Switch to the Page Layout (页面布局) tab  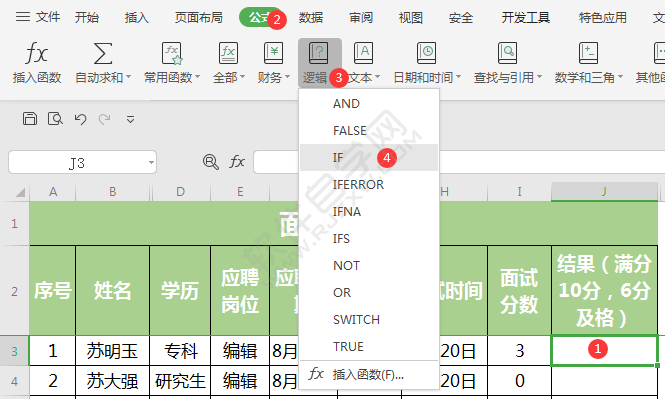tap(198, 18)
